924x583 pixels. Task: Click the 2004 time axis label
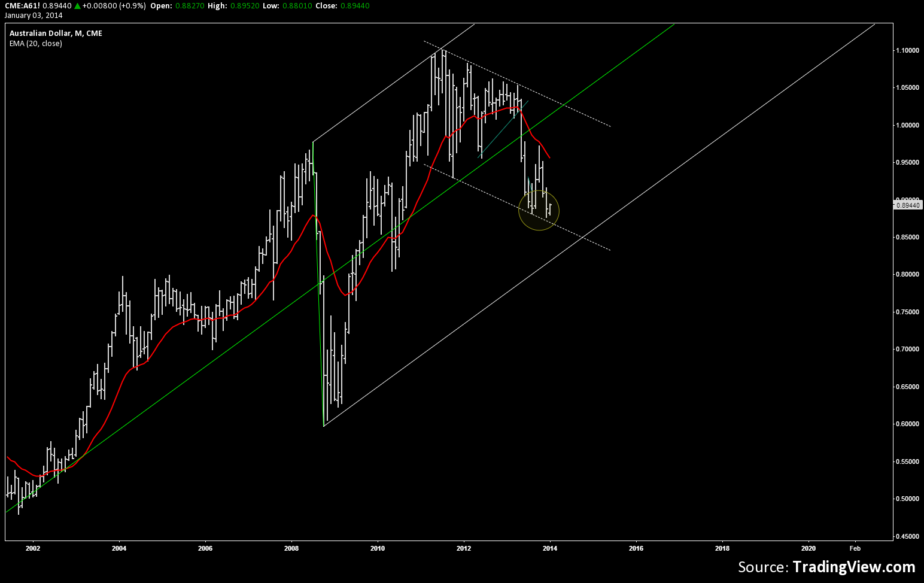[119, 548]
